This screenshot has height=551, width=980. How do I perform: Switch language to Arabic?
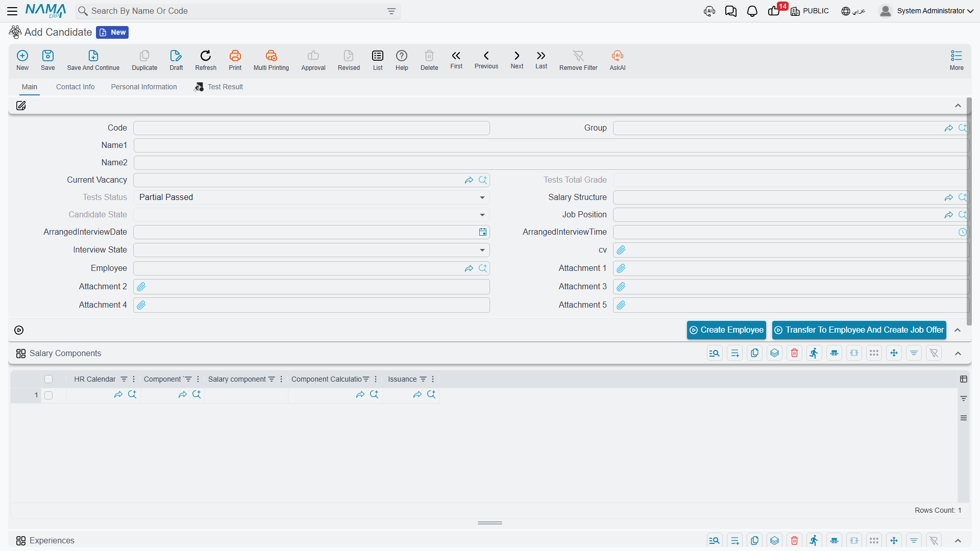pos(853,11)
